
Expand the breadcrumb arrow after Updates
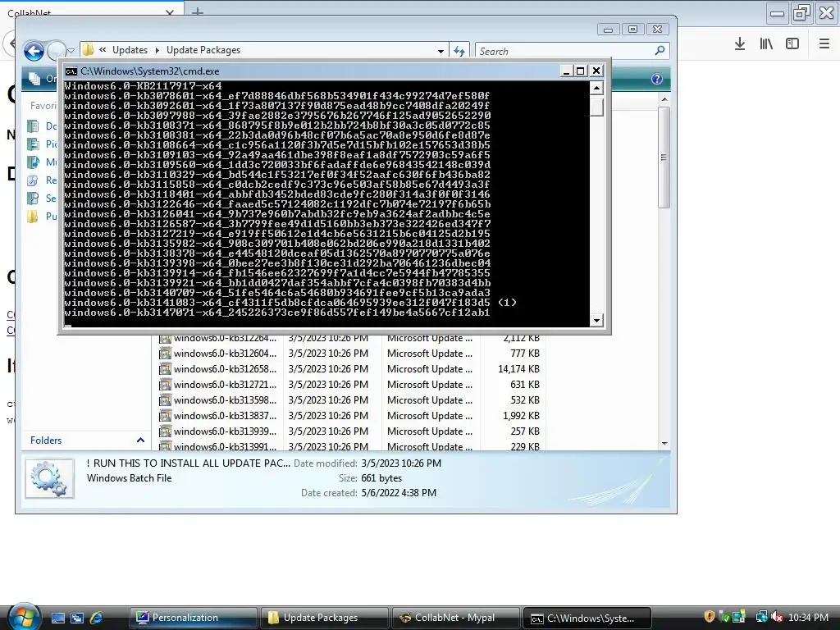157,50
